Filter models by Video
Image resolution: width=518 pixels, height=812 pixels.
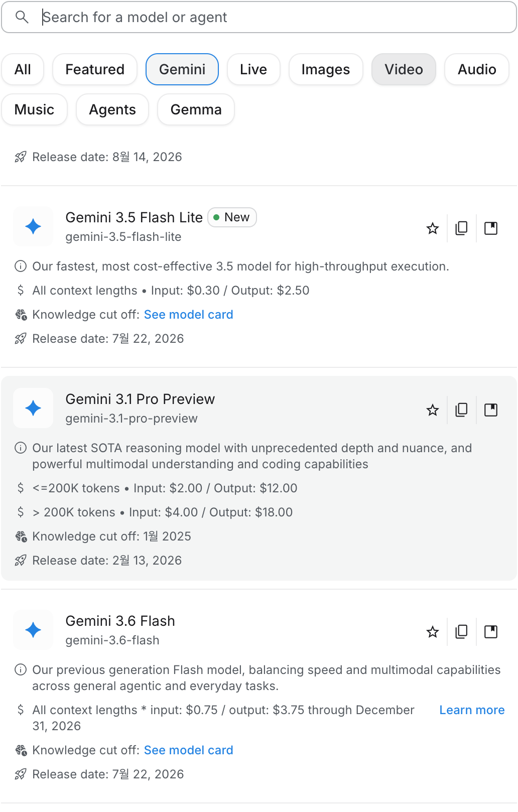(404, 69)
